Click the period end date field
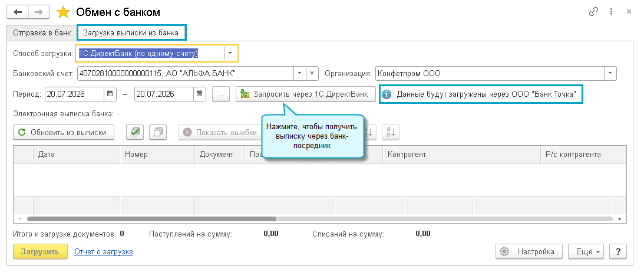 (164, 93)
